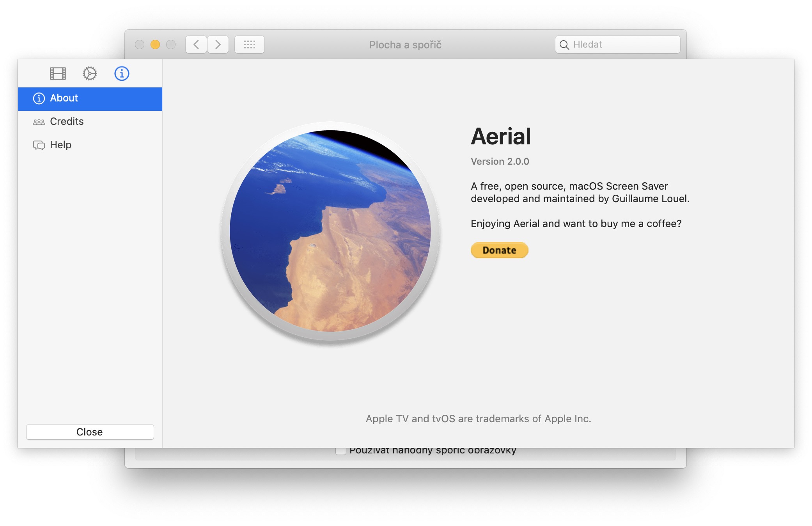Open the Credits section
The width and height of the screenshot is (812, 526).
tap(67, 121)
